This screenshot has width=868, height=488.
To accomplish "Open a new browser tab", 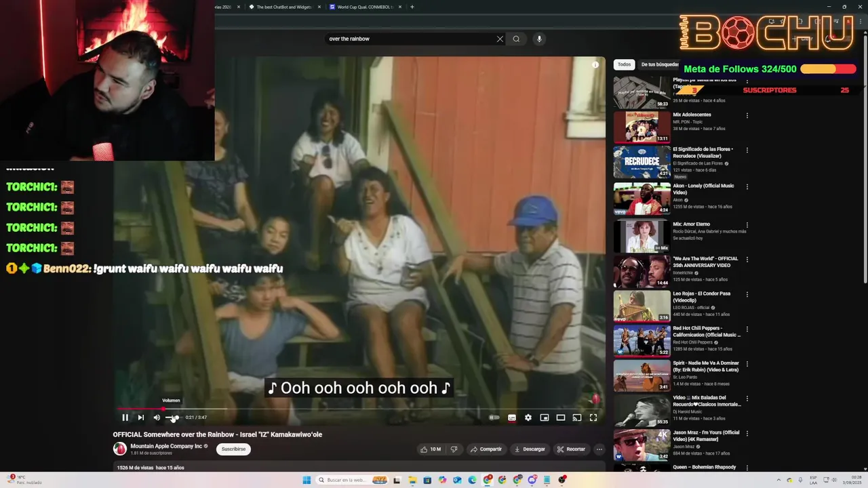I will coord(412,7).
